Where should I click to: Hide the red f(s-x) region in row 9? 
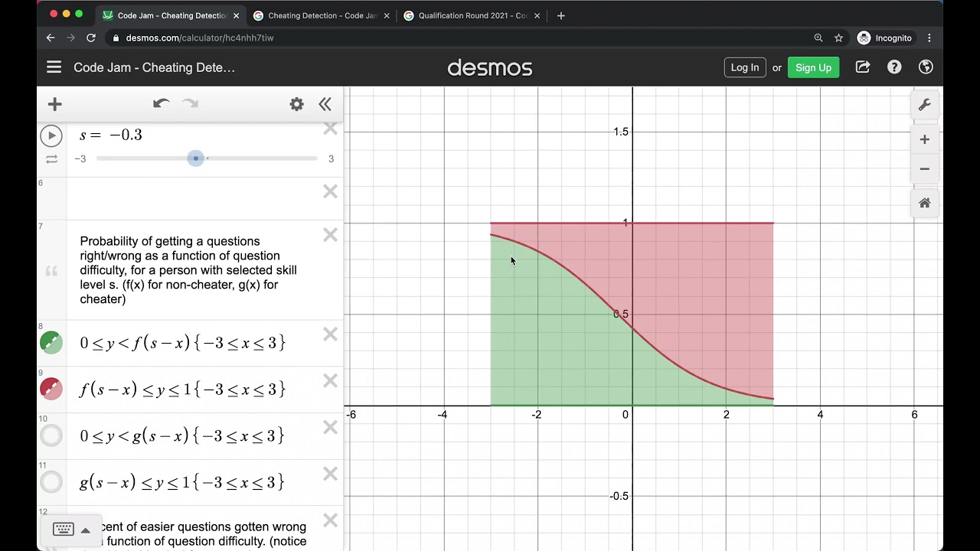click(51, 389)
